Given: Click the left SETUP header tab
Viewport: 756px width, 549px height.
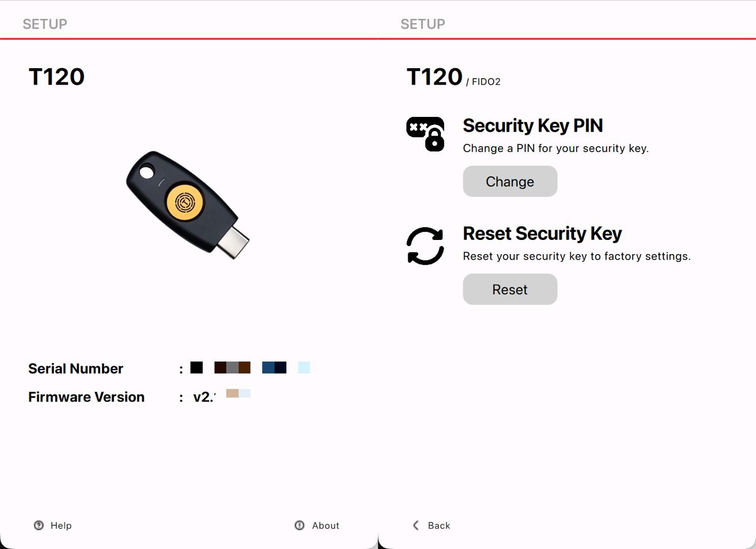Looking at the screenshot, I should click(45, 24).
